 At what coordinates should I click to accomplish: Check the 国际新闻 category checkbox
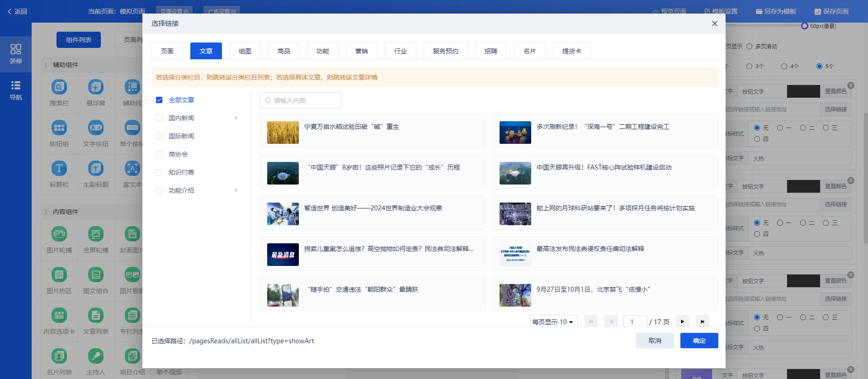[159, 136]
